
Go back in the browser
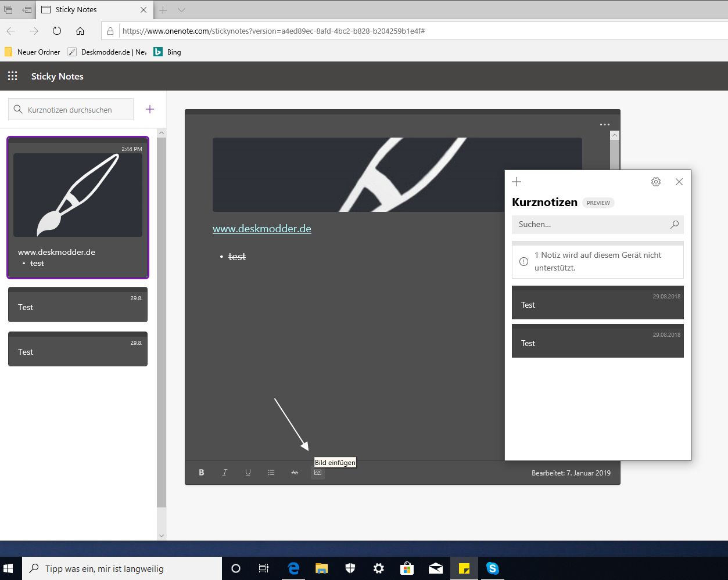pyautogui.click(x=11, y=31)
